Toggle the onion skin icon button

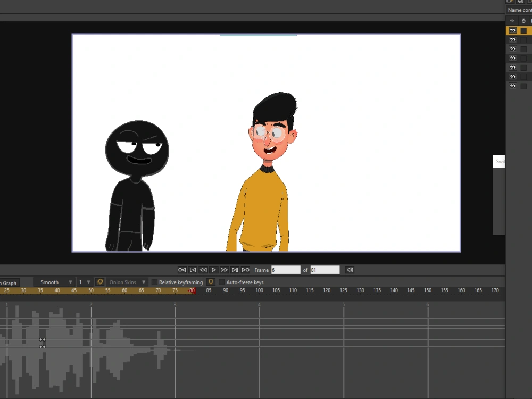100,282
